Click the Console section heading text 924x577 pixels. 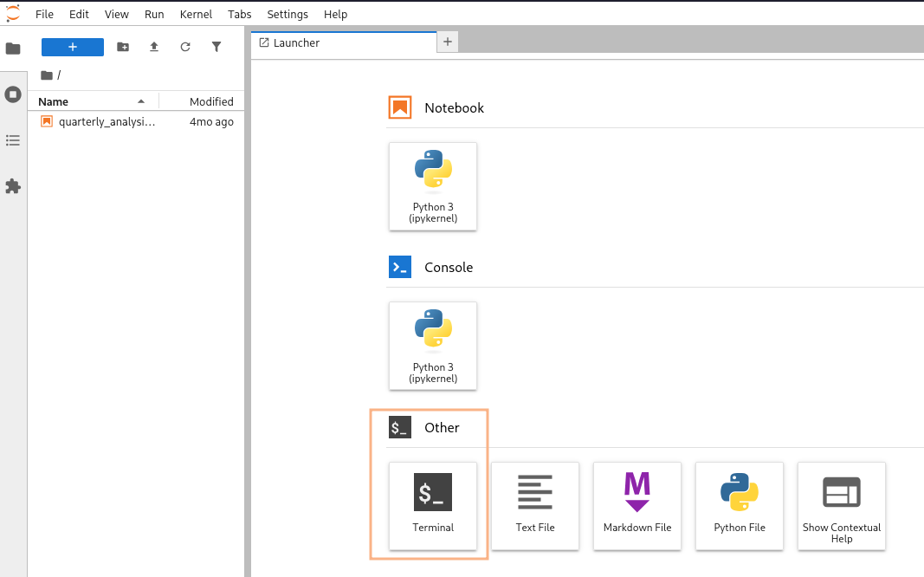pos(449,268)
